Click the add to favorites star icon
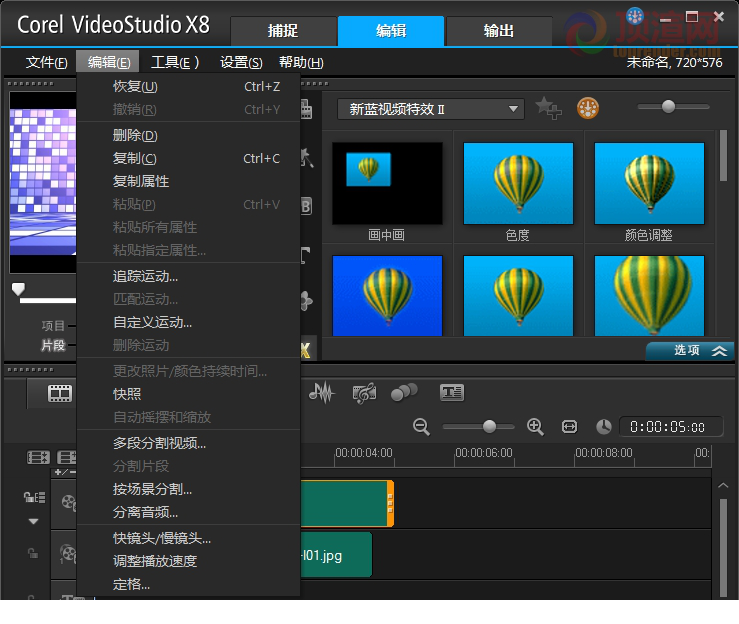This screenshot has width=739, height=624. [548, 108]
